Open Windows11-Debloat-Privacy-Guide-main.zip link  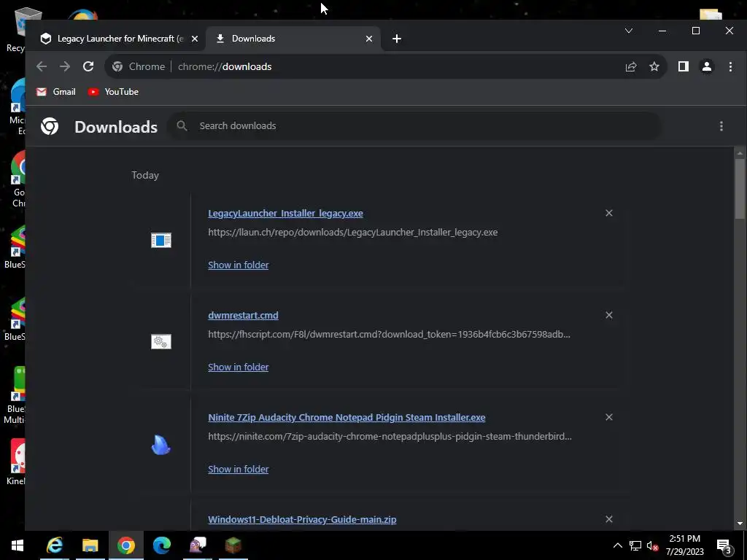pyautogui.click(x=302, y=519)
